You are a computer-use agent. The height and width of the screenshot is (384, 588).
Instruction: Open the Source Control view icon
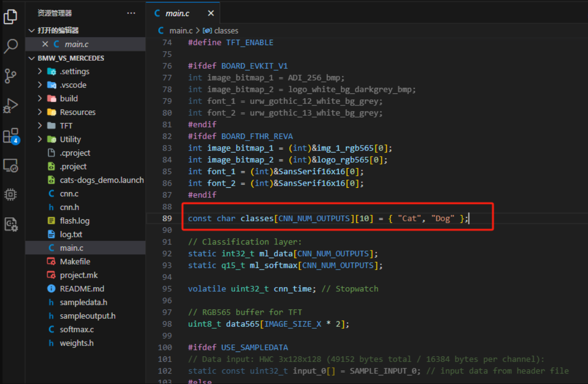click(x=11, y=76)
